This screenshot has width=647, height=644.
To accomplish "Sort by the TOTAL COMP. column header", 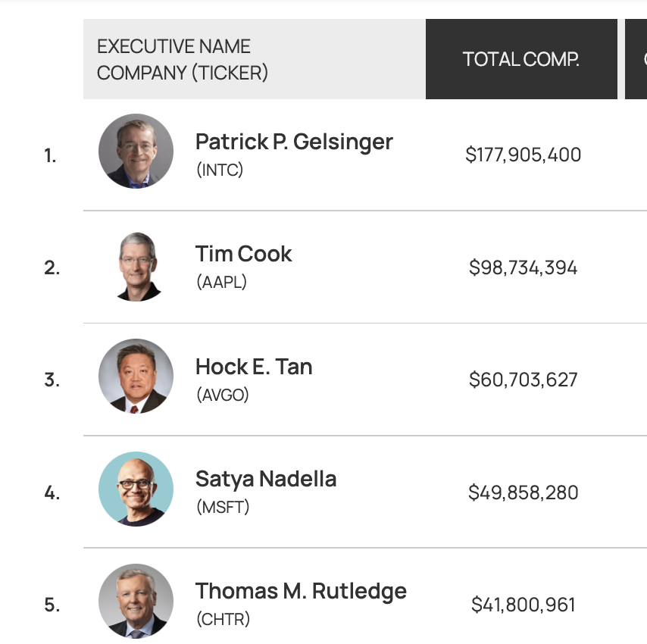I will coord(521,59).
